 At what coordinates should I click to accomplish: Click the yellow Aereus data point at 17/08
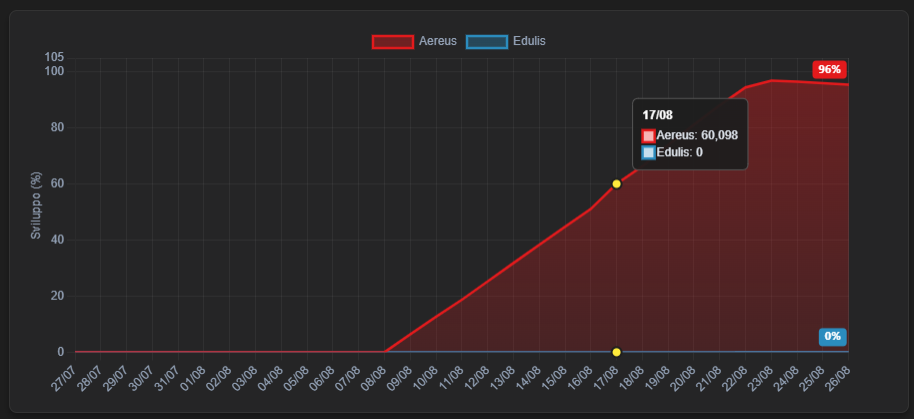616,184
